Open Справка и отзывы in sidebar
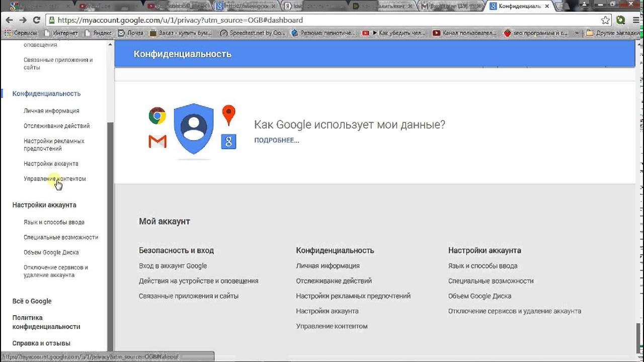The height and width of the screenshot is (362, 644). tap(41, 343)
